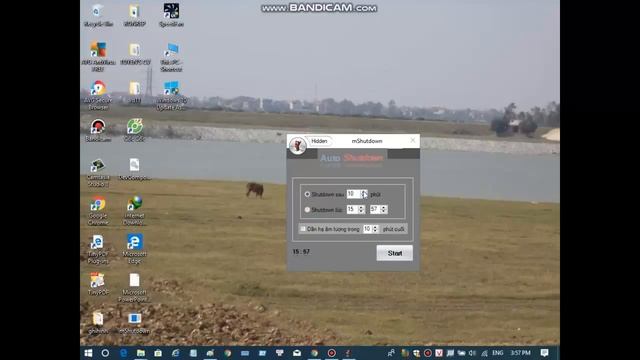Click the People icon in system tray
Image resolution: width=640 pixels, height=360 pixels.
391,353
